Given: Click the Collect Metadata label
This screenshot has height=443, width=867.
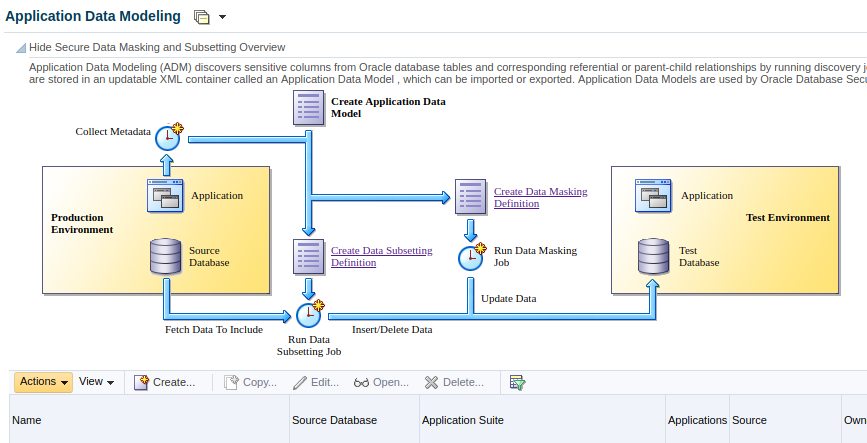Looking at the screenshot, I should coord(113,132).
